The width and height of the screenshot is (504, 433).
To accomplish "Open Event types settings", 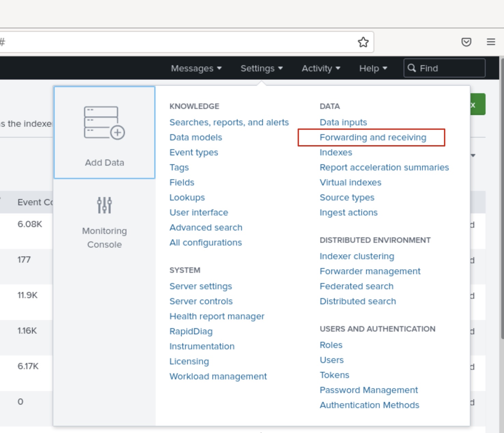I will coord(194,152).
